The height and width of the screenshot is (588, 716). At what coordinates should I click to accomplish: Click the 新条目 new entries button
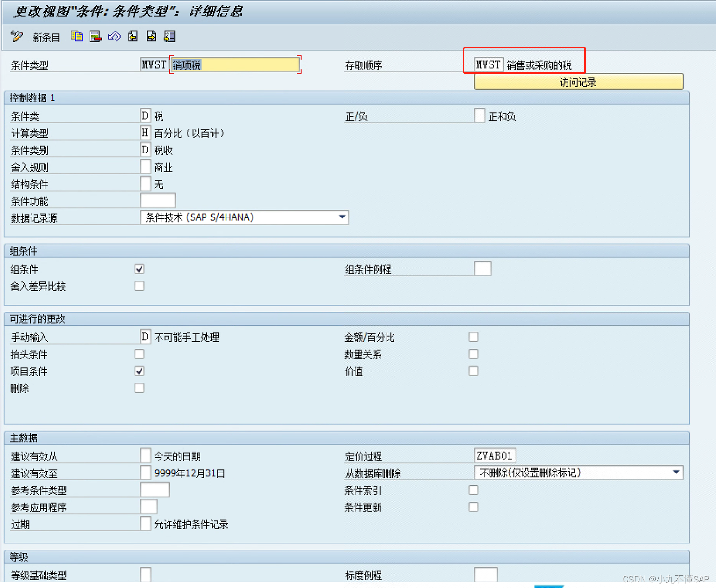(x=46, y=38)
